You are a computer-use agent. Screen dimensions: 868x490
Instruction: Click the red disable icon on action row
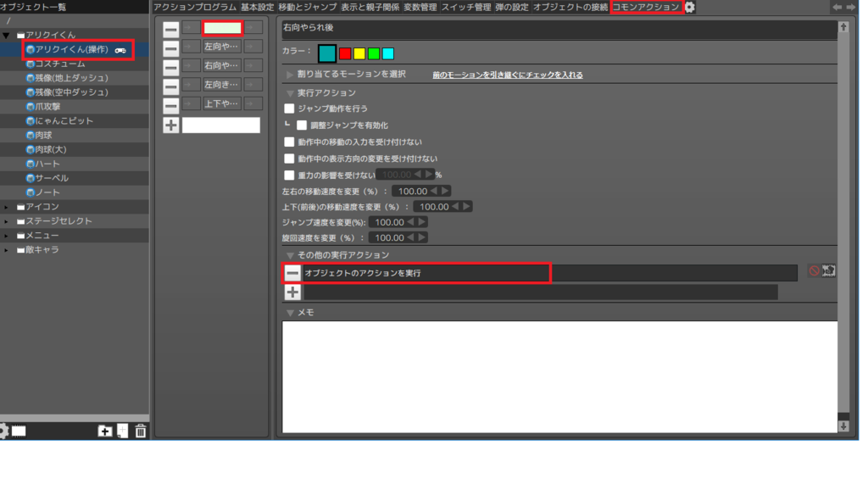(814, 270)
